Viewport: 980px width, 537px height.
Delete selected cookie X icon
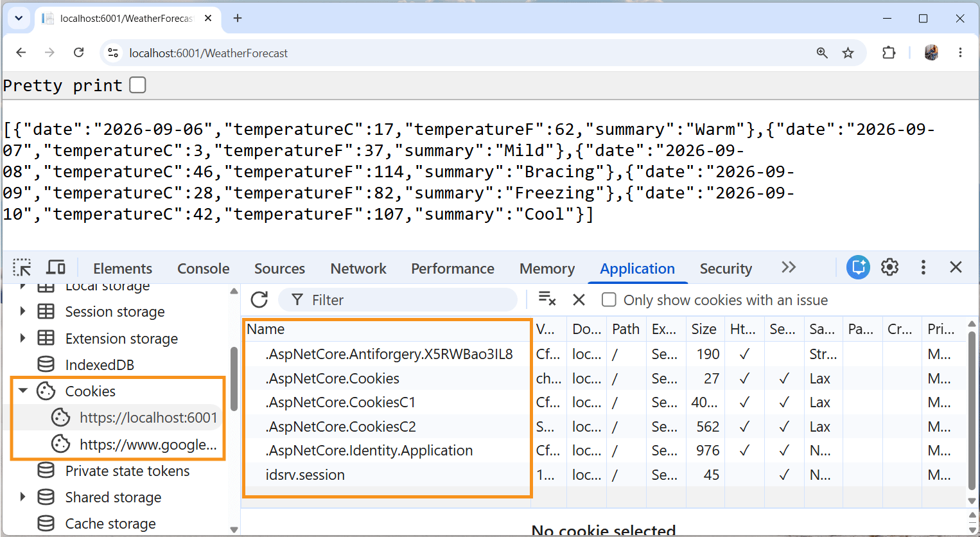[579, 300]
